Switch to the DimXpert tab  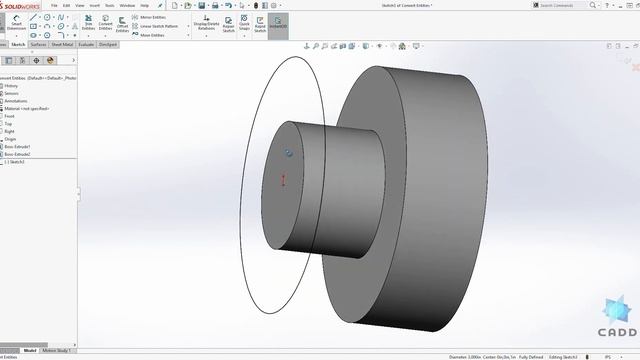pos(108,44)
